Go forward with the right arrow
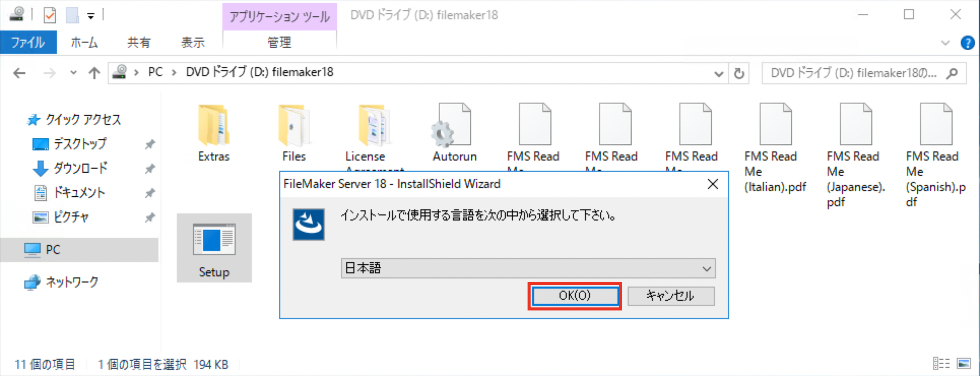This screenshot has height=376, width=980. pyautogui.click(x=49, y=73)
